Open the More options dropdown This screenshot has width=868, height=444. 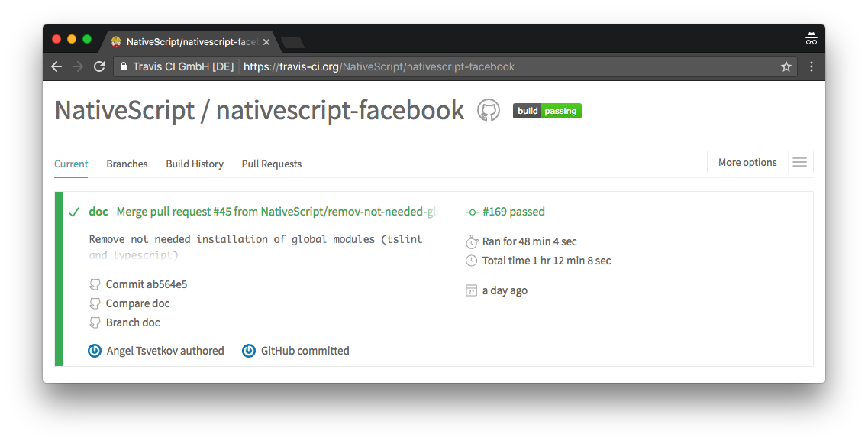click(x=747, y=162)
